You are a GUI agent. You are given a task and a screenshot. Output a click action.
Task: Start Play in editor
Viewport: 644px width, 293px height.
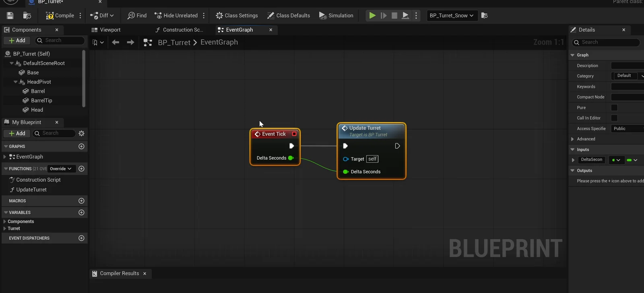372,16
